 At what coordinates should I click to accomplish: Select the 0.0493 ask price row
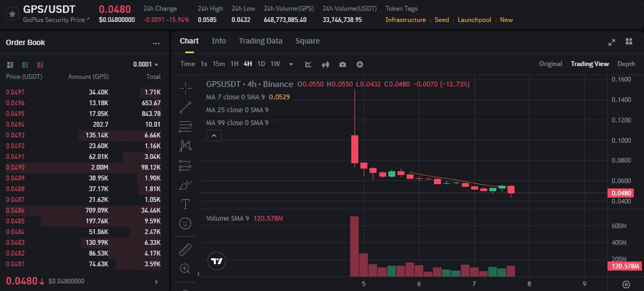tap(83, 135)
